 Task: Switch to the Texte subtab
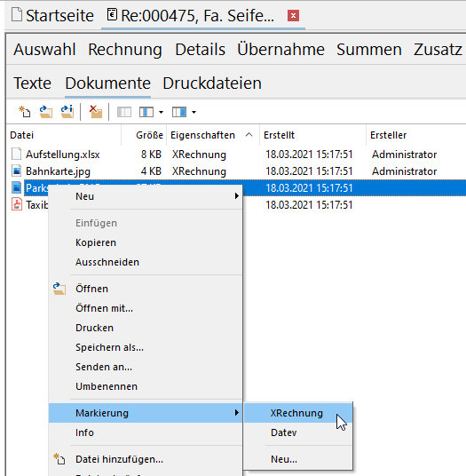tap(32, 83)
